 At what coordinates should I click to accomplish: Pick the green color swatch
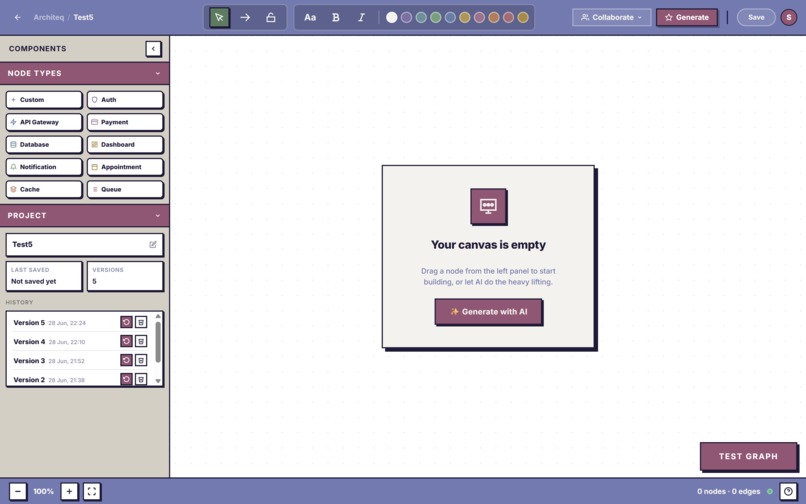tap(435, 17)
